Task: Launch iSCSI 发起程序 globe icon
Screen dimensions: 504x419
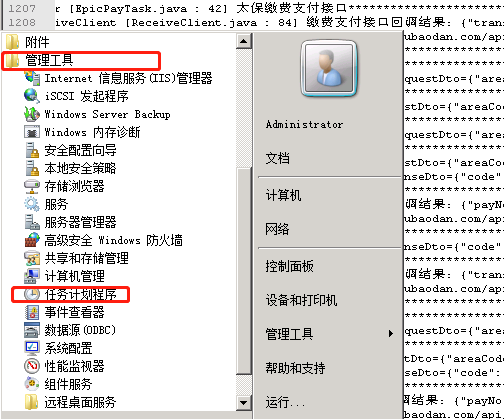Action: [32, 96]
